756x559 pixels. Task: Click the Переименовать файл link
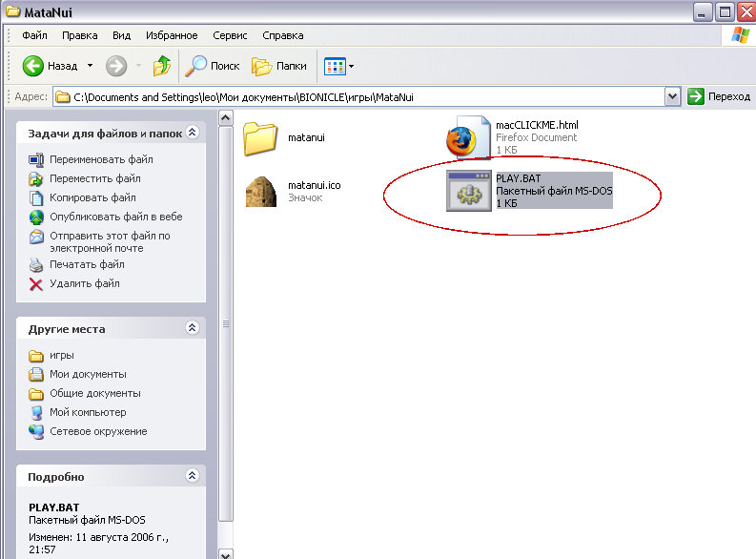point(101,159)
